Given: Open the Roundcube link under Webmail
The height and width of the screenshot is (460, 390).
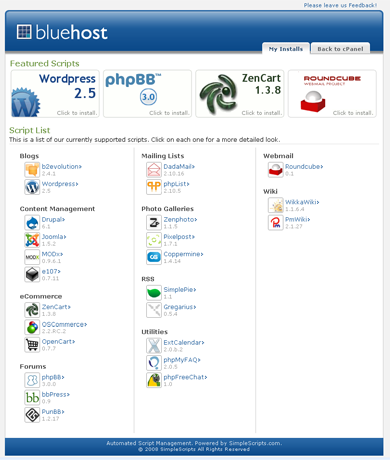Looking at the screenshot, I should tap(304, 166).
